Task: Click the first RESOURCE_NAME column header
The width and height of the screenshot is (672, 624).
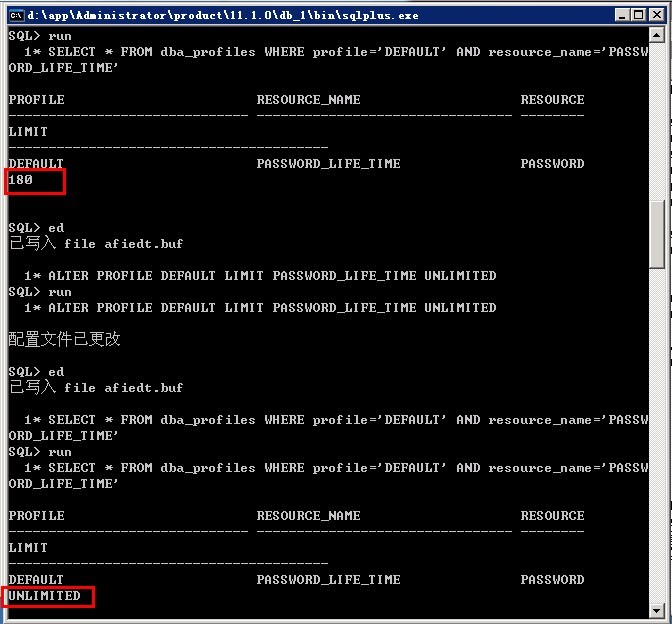Action: pyautogui.click(x=308, y=100)
